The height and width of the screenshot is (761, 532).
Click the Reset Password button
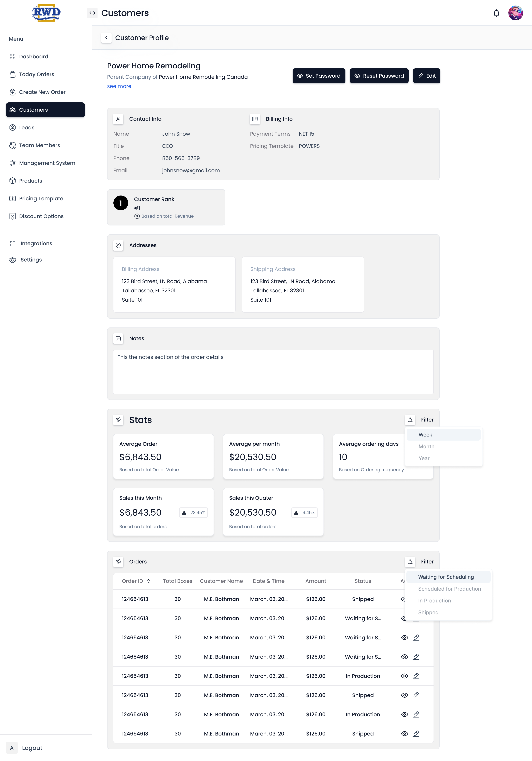[x=379, y=76]
